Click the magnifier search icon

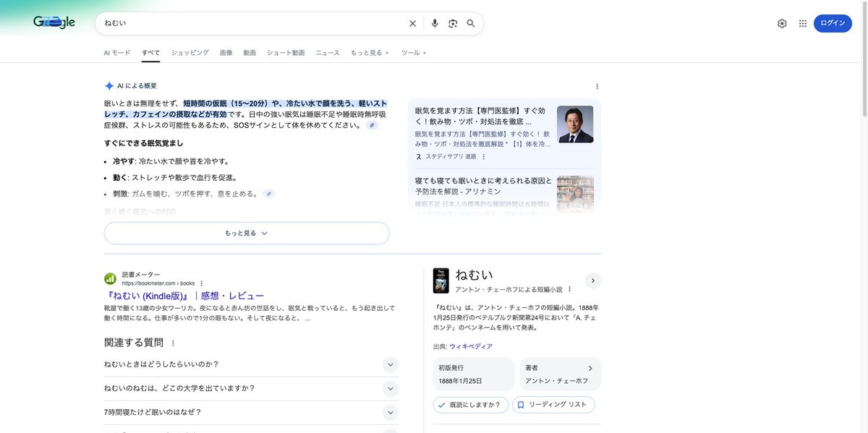click(x=471, y=23)
